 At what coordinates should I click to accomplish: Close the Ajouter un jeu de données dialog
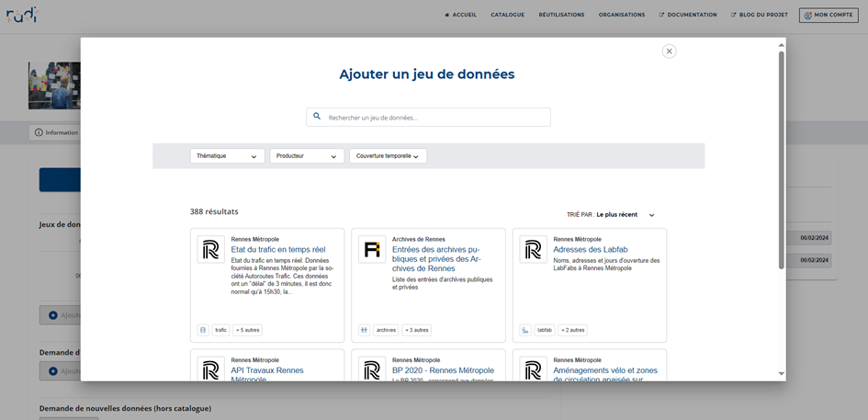tap(670, 51)
